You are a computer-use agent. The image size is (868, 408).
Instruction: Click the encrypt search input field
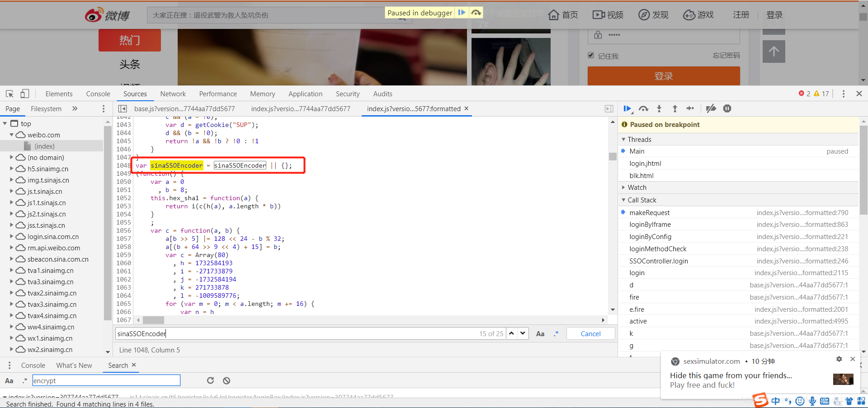106,380
